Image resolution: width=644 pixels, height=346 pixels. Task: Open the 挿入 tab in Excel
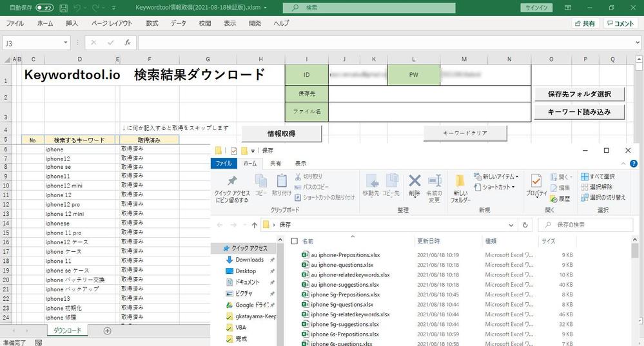point(72,23)
